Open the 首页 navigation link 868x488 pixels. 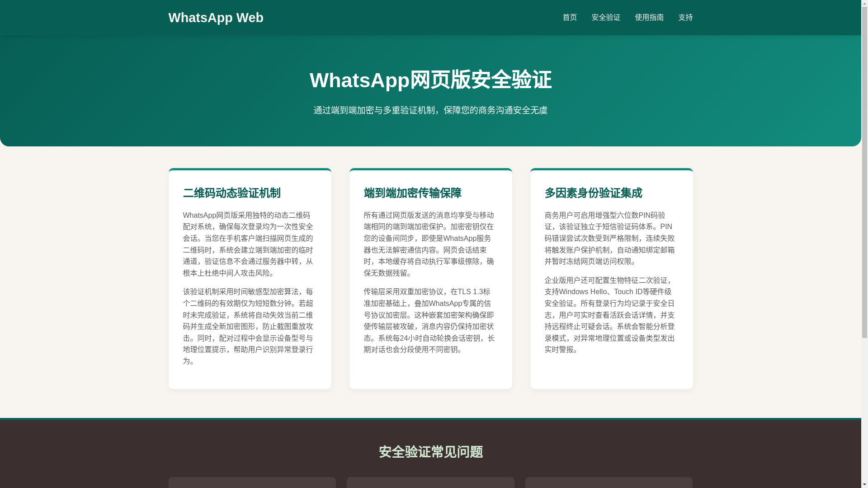tap(570, 18)
